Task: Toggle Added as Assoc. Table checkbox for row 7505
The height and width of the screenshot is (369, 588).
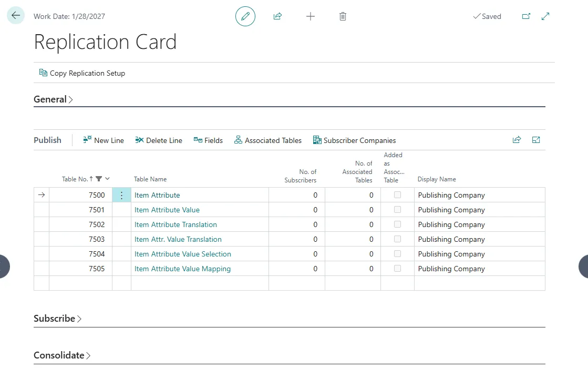Action: click(x=397, y=269)
